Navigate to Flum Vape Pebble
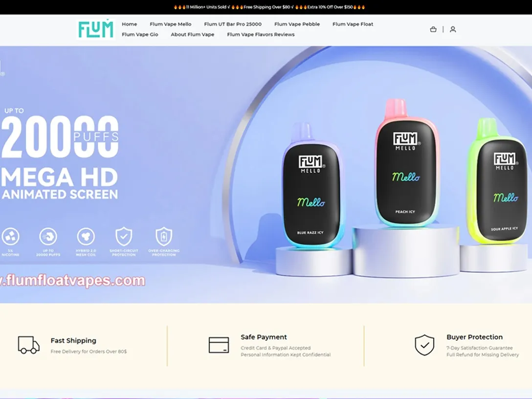Image resolution: width=532 pixels, height=399 pixels. pos(297,24)
